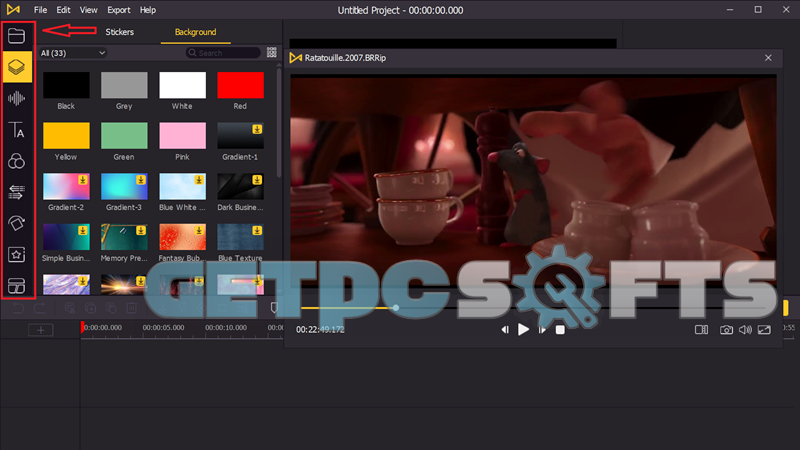Open the File menu
The image size is (800, 450).
tap(40, 10)
